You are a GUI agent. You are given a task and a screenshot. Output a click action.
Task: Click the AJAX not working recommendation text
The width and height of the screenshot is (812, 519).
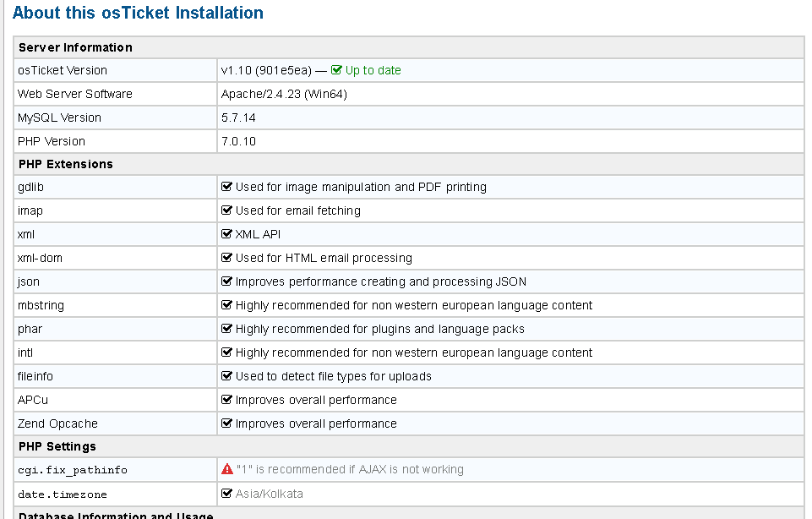click(350, 469)
